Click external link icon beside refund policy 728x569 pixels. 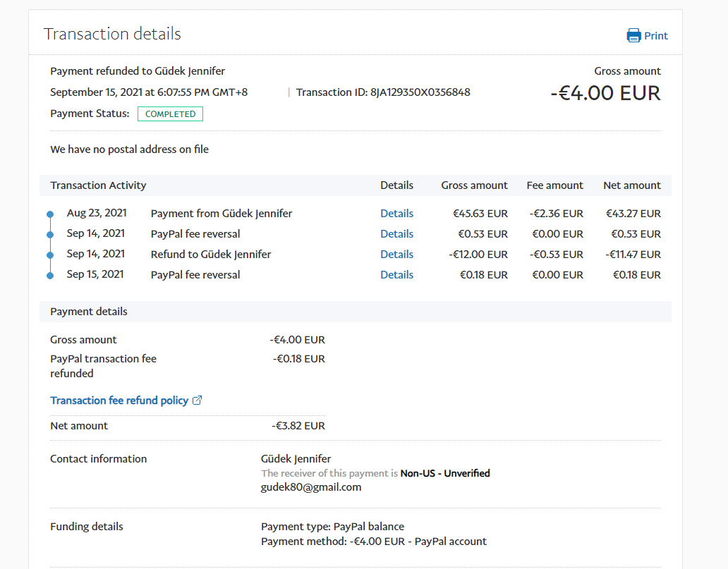pyautogui.click(x=198, y=400)
